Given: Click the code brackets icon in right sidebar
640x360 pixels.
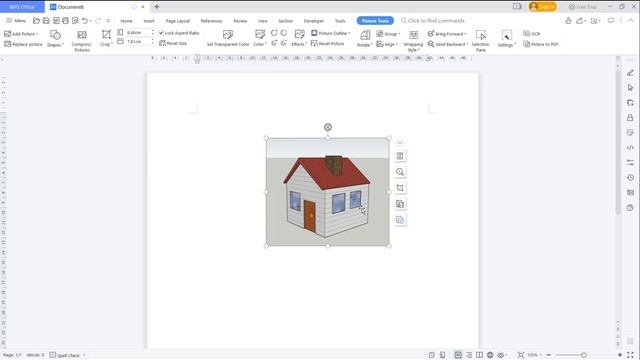Looking at the screenshot, I should pyautogui.click(x=630, y=147).
